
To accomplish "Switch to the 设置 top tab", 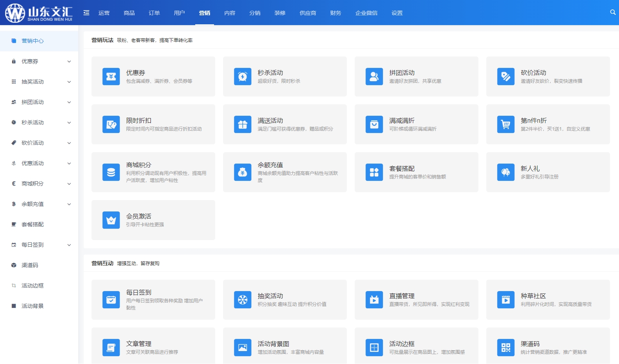I will pyautogui.click(x=397, y=13).
